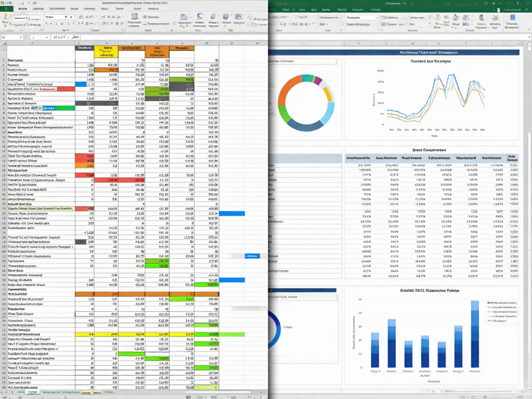The height and width of the screenshot is (399, 532).
Task: Click the donut chart's green segment
Action: click(x=284, y=113)
